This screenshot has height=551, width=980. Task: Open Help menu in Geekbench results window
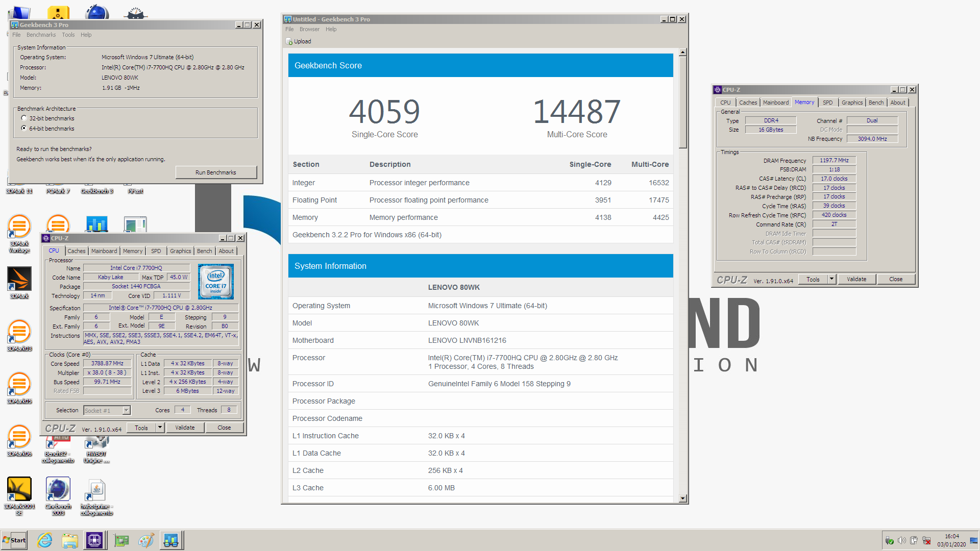point(331,29)
